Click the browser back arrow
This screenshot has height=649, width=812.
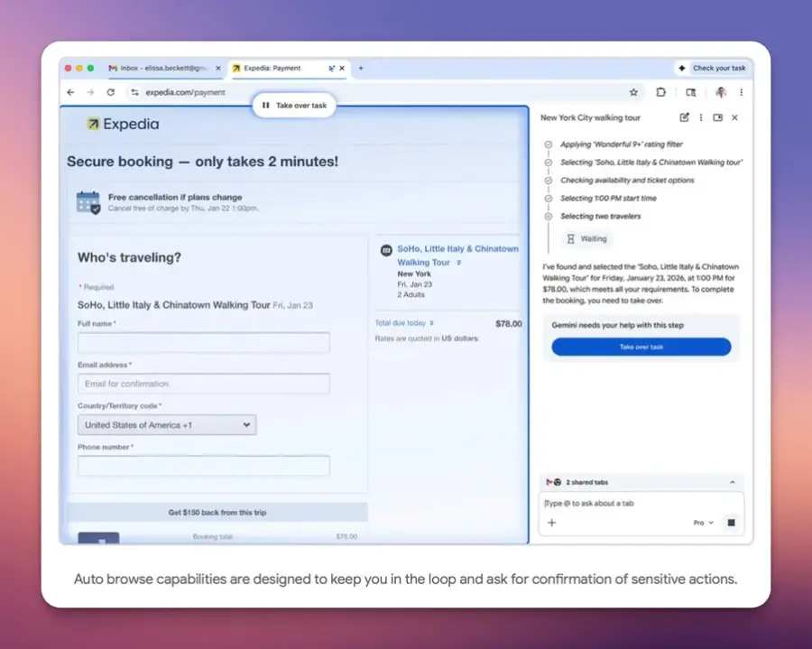(71, 92)
